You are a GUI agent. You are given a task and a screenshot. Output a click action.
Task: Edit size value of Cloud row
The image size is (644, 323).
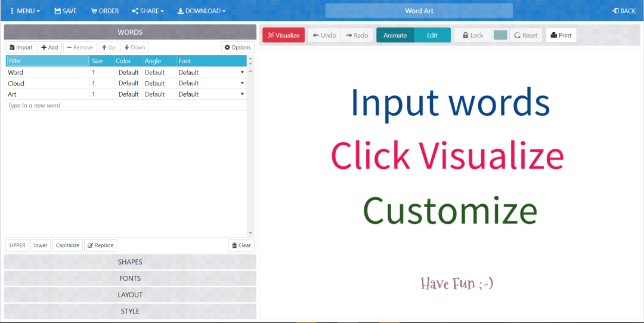point(102,84)
